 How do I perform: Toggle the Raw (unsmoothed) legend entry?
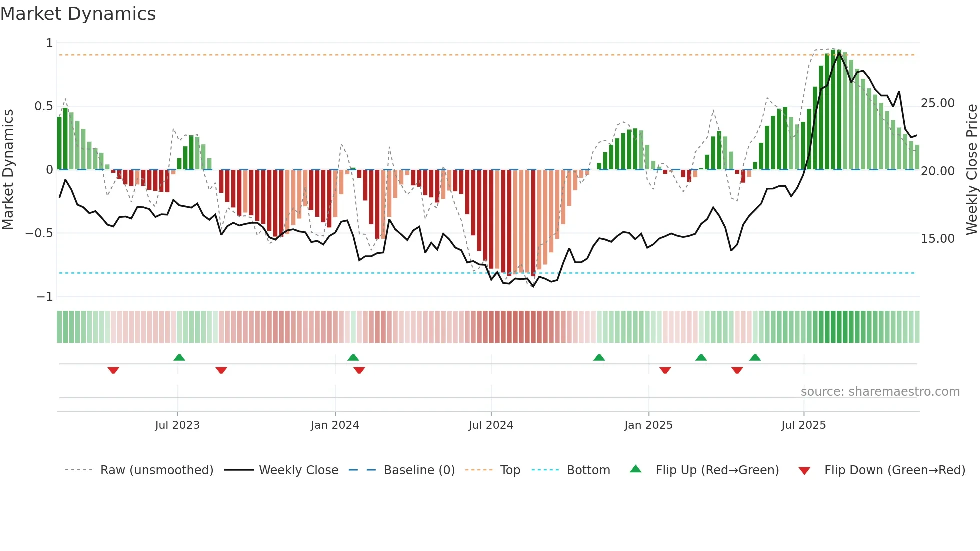pos(139,470)
